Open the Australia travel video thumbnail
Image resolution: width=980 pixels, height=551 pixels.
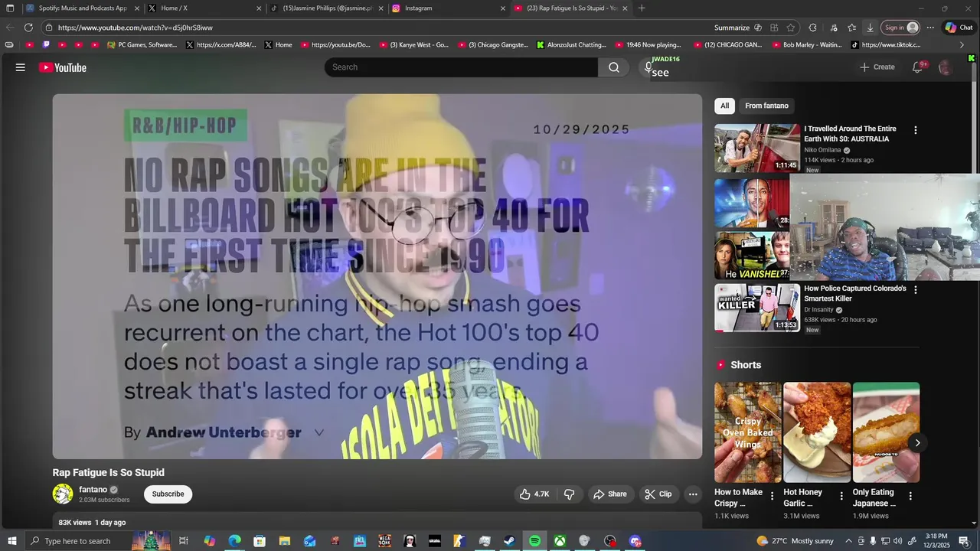[757, 148]
